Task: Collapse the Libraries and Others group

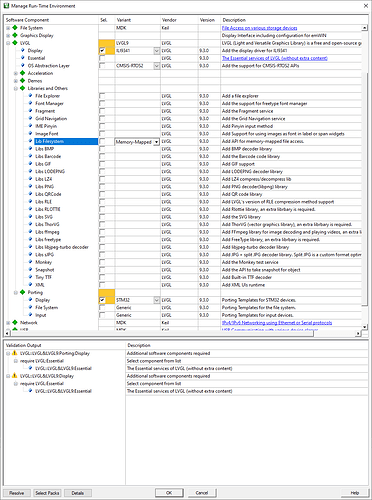Action: pyautogui.click(x=16, y=88)
